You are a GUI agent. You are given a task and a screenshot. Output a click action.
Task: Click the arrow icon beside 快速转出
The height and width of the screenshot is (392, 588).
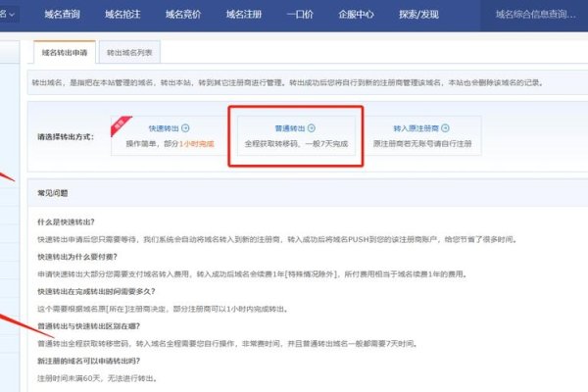click(x=185, y=128)
